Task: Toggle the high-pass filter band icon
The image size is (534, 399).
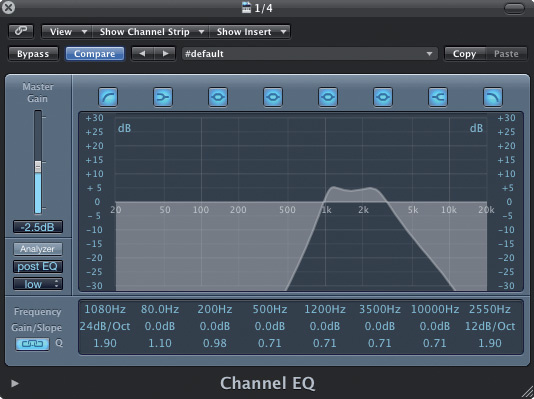Action: point(108,97)
